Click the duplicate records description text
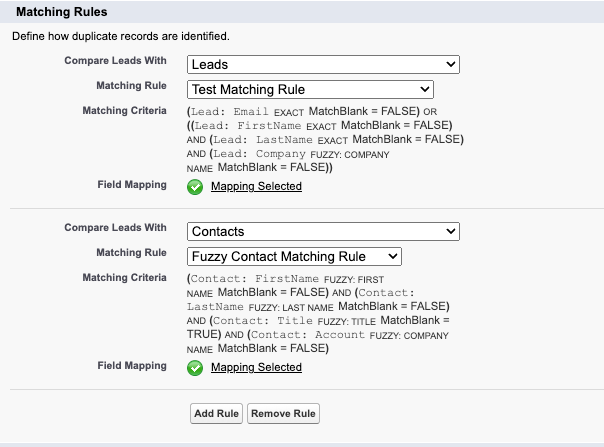 (121, 36)
